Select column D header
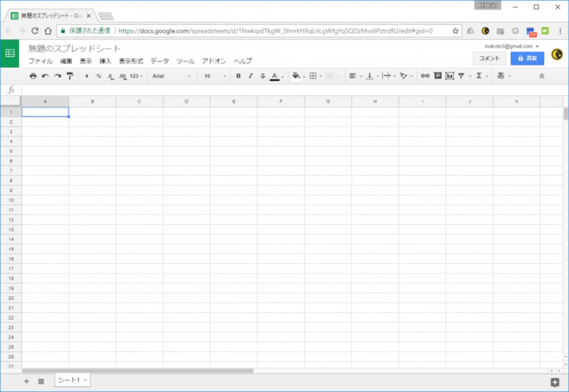This screenshot has height=392, width=569. pos(187,101)
